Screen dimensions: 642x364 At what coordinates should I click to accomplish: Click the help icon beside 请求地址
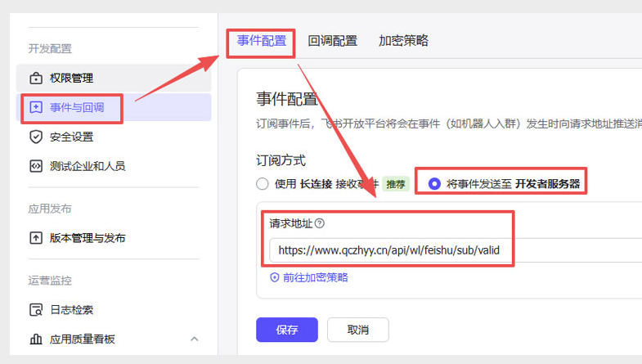[320, 223]
